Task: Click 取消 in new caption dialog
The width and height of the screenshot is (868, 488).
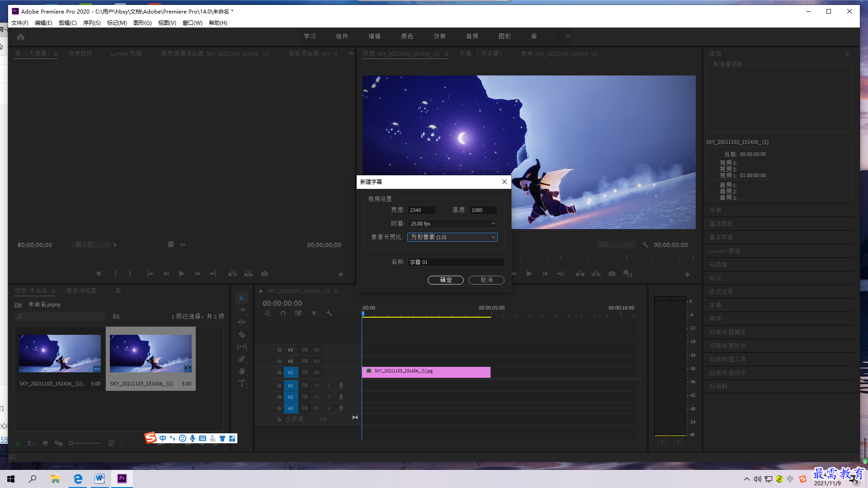Action: (486, 280)
